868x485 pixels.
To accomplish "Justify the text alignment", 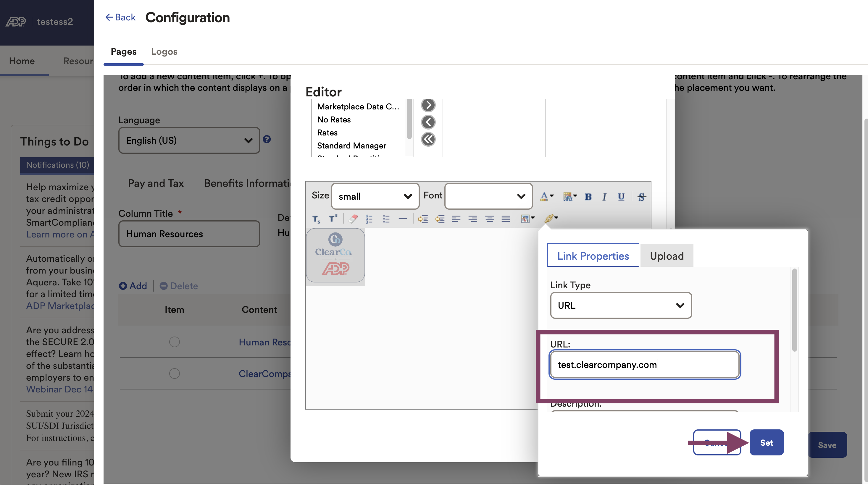I will point(506,219).
